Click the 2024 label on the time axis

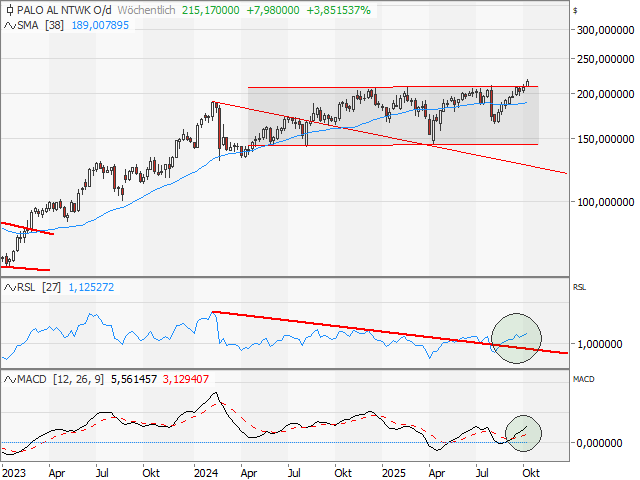(206, 470)
